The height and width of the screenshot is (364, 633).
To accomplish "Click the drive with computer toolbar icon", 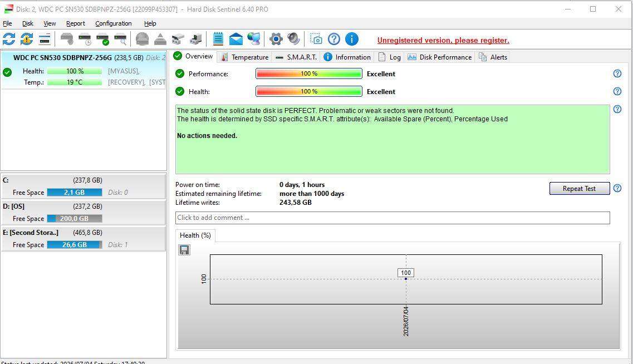I will pyautogui.click(x=196, y=39).
